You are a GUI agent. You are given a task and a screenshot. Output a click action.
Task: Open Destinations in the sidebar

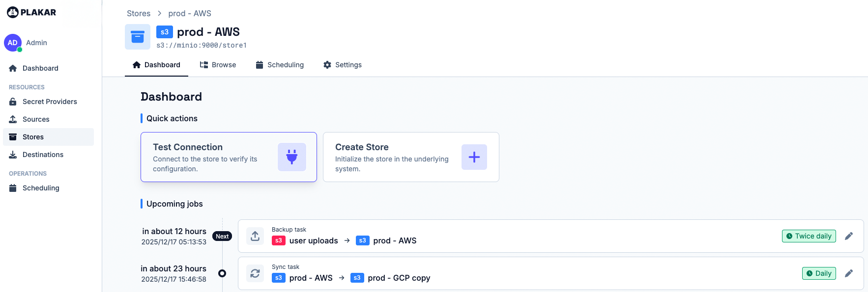[48, 155]
